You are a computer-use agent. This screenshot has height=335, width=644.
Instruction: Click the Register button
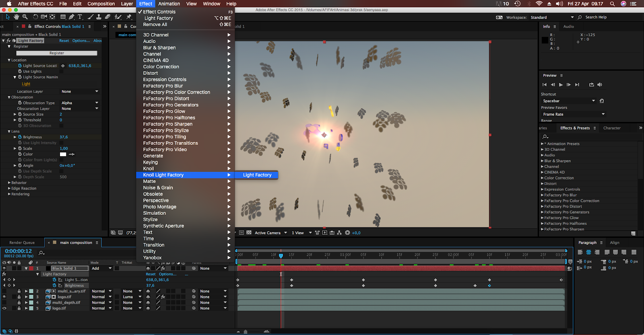point(57,53)
